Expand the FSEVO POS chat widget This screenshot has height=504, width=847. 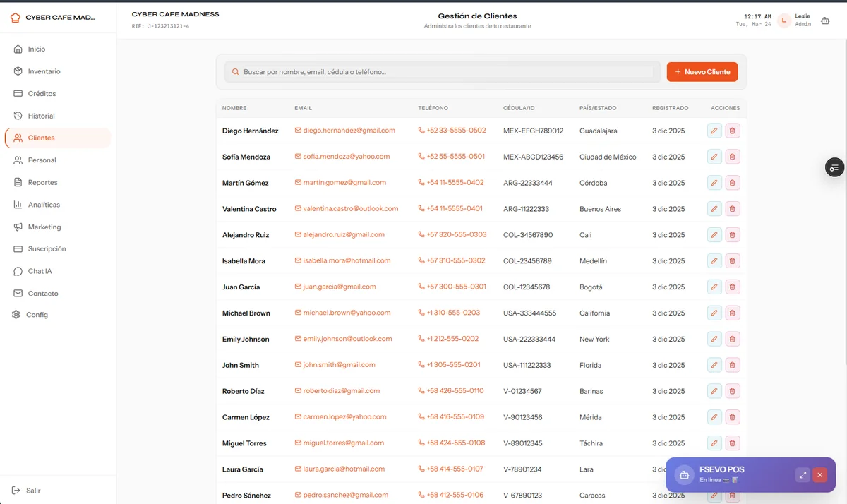tap(803, 475)
